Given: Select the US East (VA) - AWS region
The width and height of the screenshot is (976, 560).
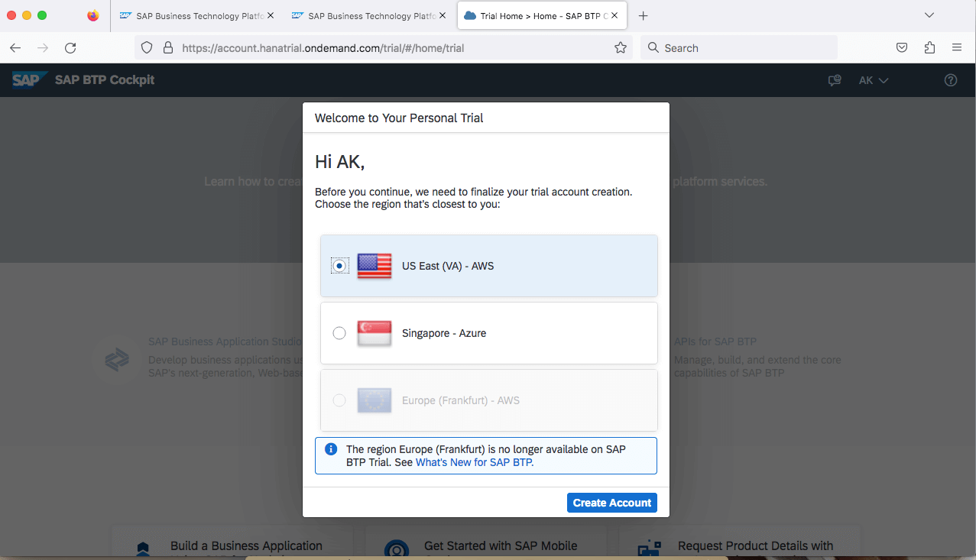Looking at the screenshot, I should (x=339, y=265).
